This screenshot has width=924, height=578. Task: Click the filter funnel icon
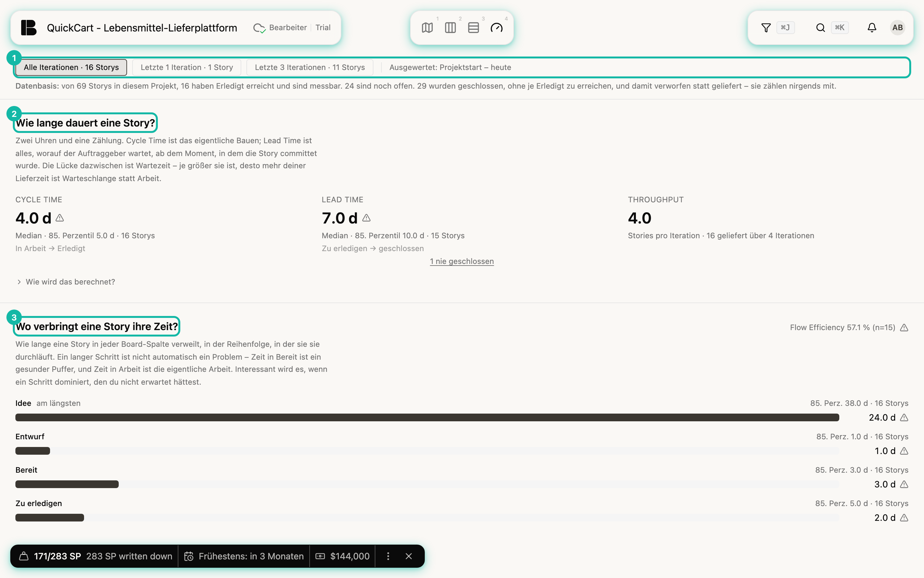[766, 28]
